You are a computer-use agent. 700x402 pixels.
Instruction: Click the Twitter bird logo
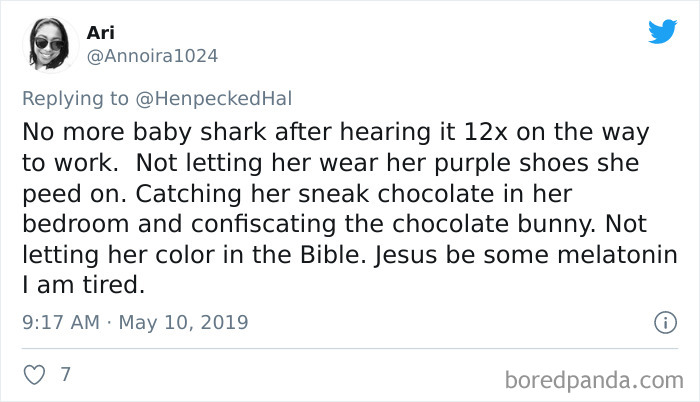click(662, 32)
